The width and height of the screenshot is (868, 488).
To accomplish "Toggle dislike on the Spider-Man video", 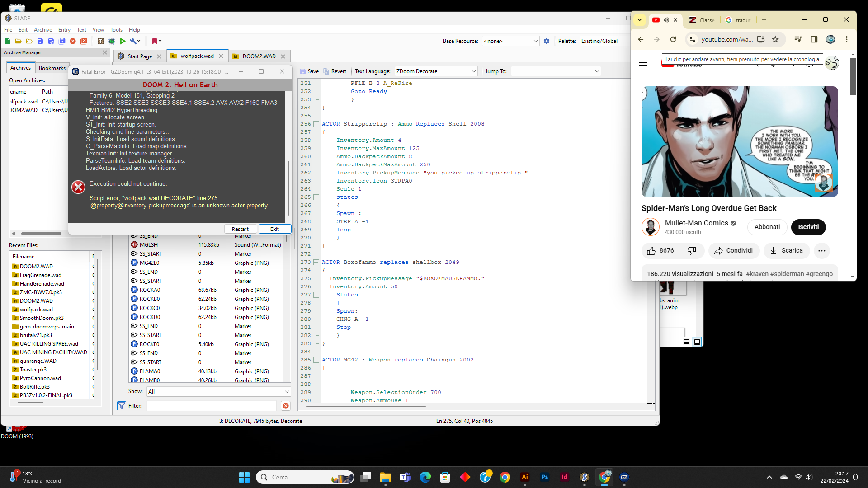I will [692, 251].
